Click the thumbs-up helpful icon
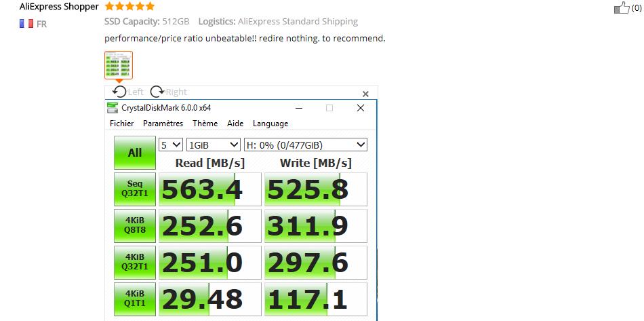Screen dimensions: 644x321 coord(622,7)
